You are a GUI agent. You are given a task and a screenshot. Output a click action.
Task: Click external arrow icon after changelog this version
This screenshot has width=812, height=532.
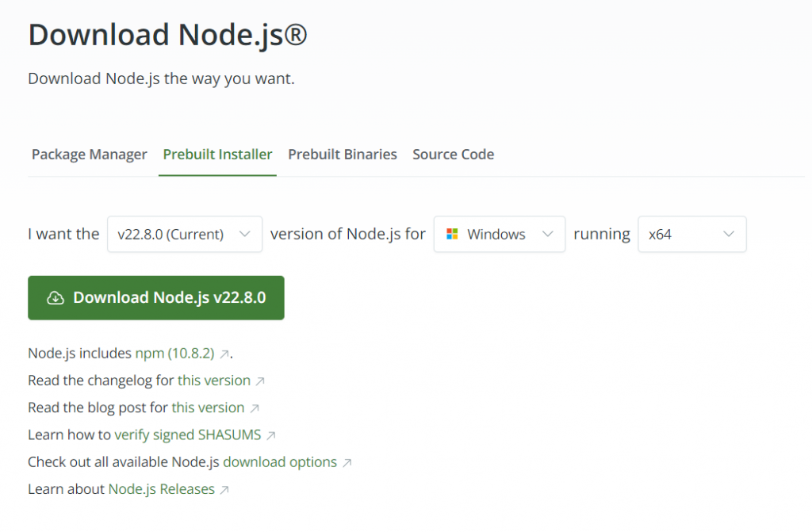point(259,381)
